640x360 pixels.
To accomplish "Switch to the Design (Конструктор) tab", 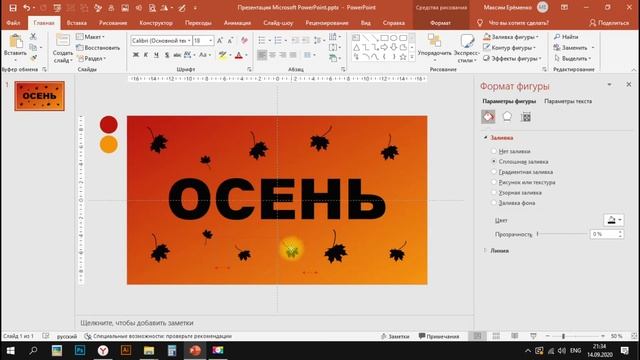I will [156, 23].
